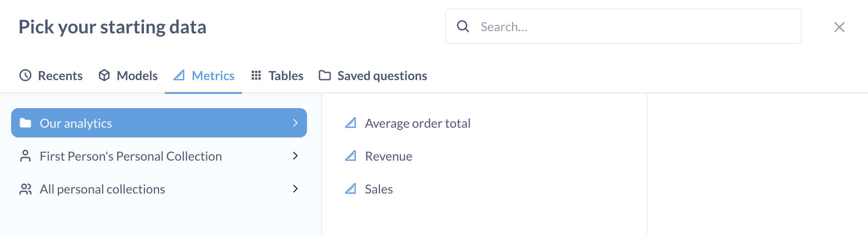
Task: Close the data picker dialog
Action: pyautogui.click(x=839, y=27)
